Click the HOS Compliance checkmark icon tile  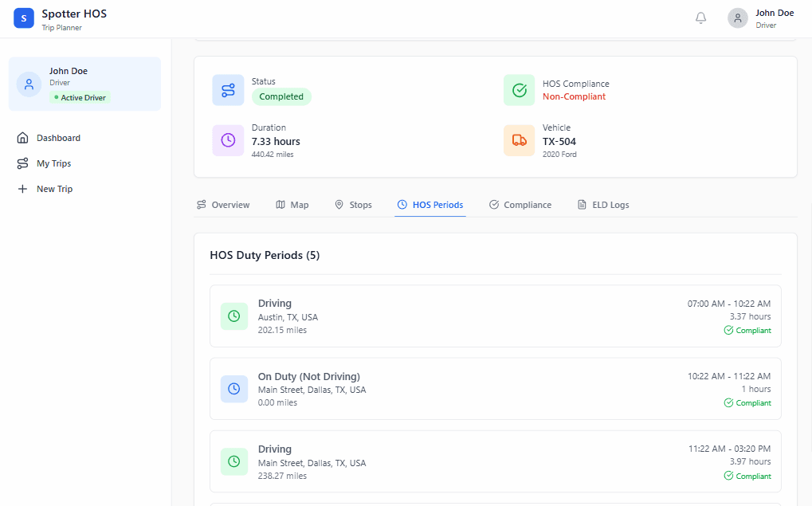[519, 90]
